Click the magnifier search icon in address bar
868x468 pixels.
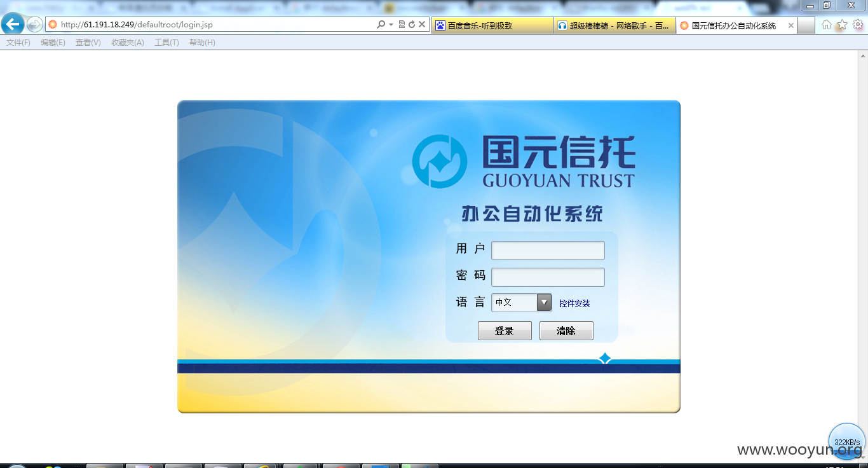[381, 25]
